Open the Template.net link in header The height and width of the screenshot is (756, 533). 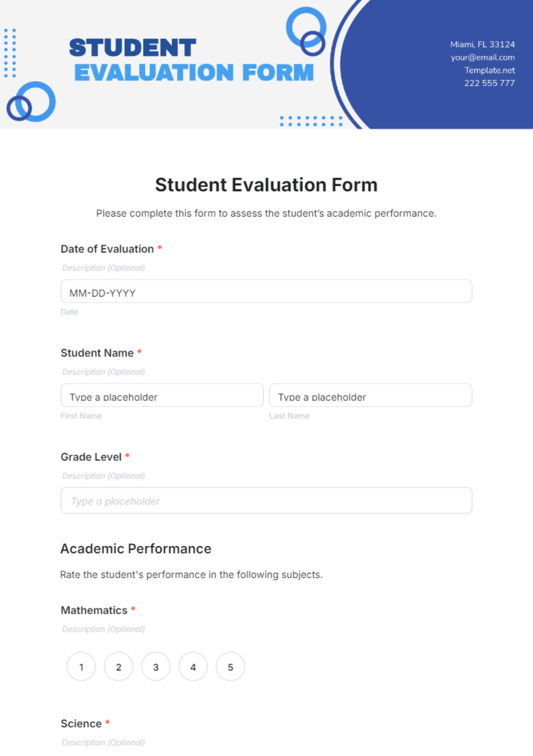(490, 70)
